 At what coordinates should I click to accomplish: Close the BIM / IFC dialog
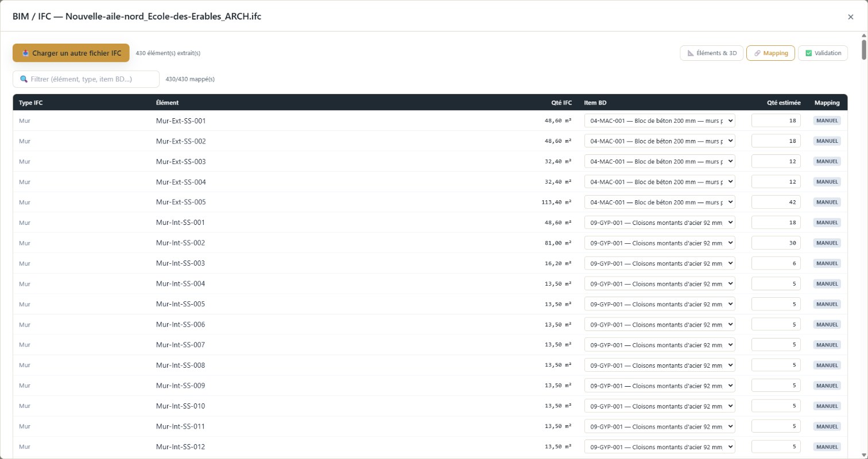(851, 17)
